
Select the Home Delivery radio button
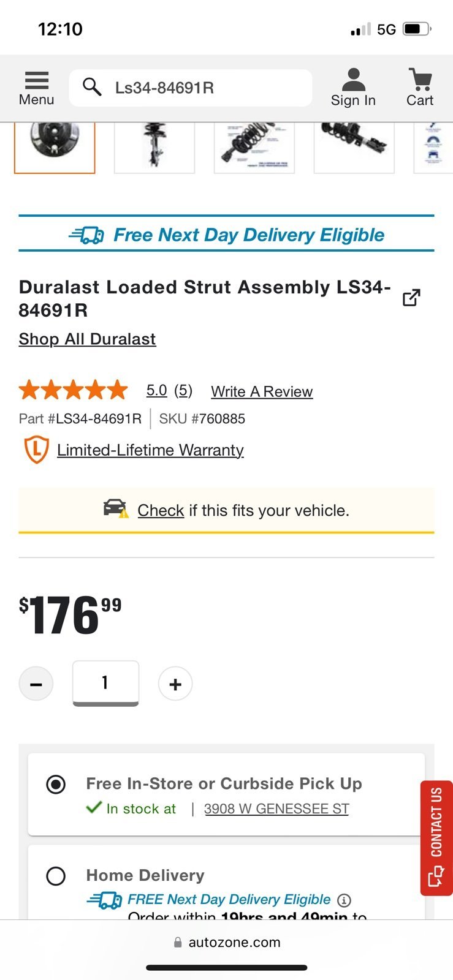pos(56,876)
